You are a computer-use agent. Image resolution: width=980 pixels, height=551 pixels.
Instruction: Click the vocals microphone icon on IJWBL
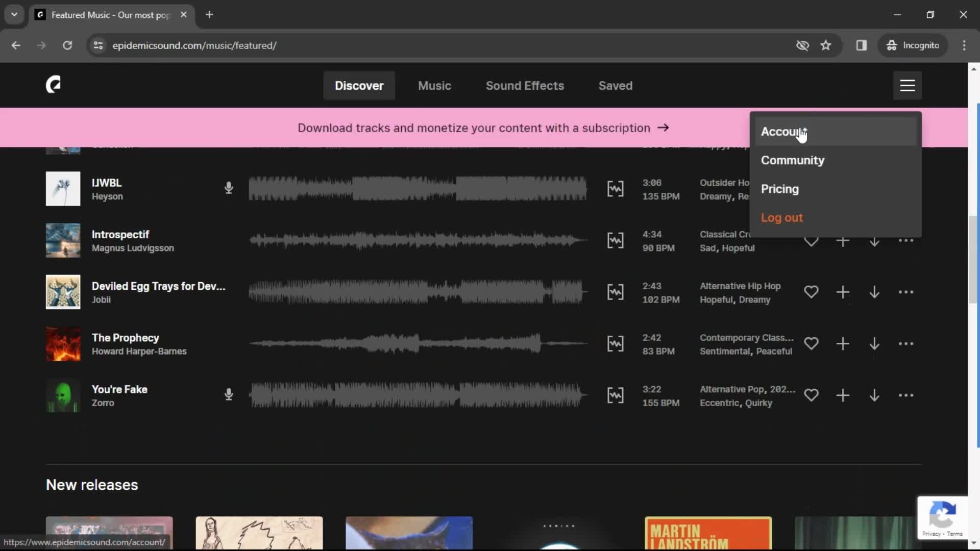point(229,188)
